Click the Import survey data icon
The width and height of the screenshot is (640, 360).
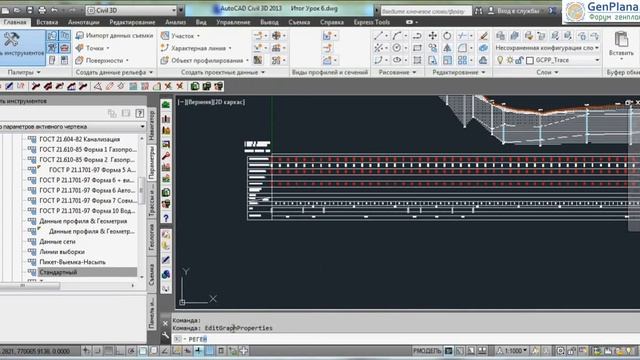(x=80, y=36)
